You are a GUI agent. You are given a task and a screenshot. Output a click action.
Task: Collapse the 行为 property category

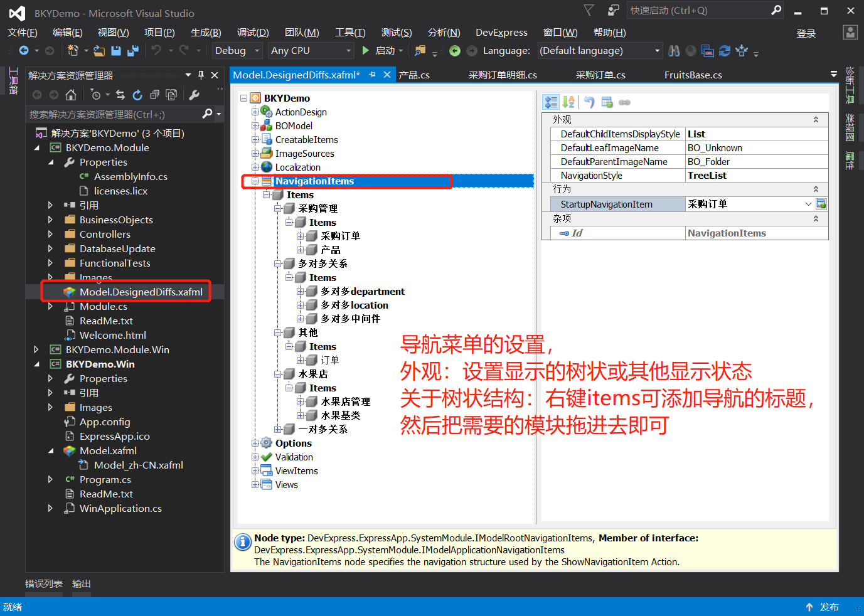click(x=816, y=189)
